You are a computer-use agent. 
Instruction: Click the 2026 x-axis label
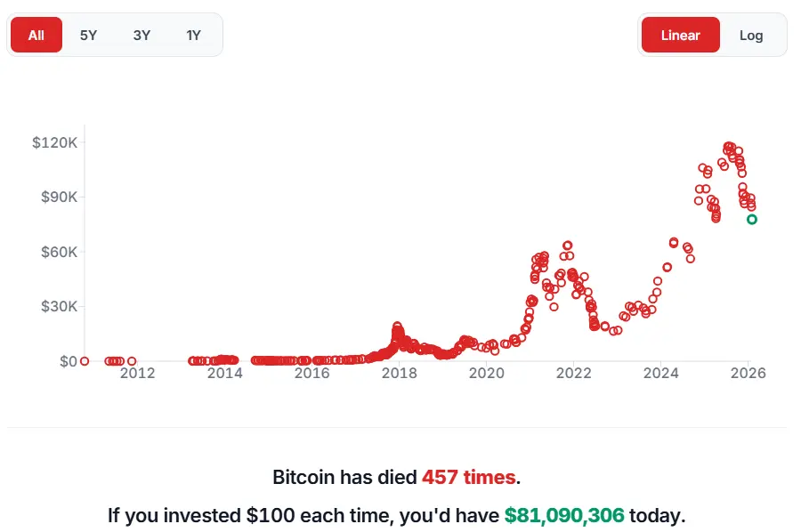[x=748, y=374]
